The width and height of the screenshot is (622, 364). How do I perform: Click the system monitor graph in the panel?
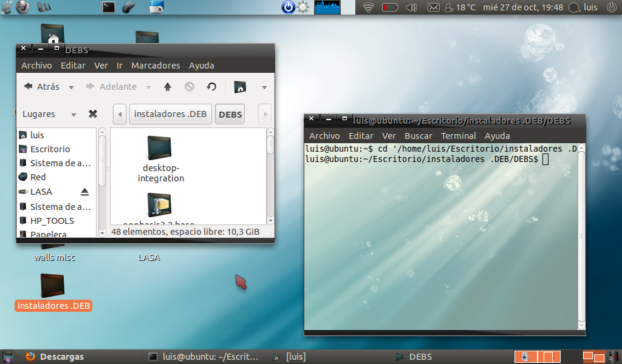328,7
